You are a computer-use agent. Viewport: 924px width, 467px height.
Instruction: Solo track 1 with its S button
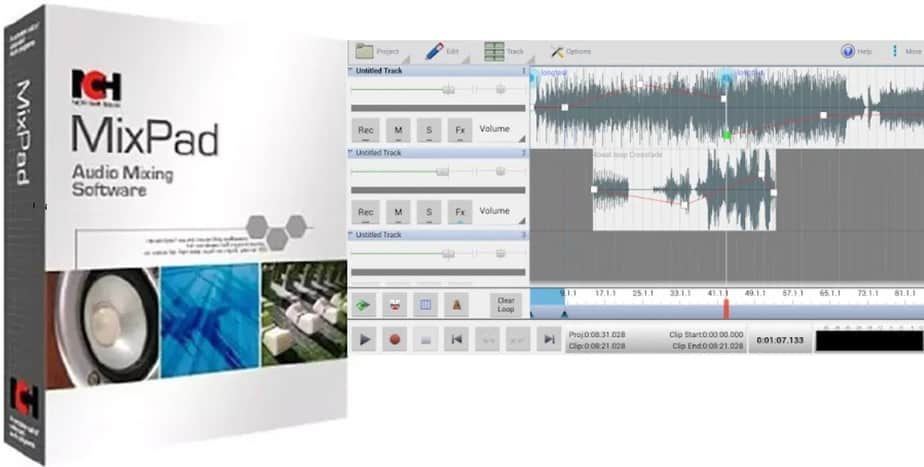click(429, 130)
